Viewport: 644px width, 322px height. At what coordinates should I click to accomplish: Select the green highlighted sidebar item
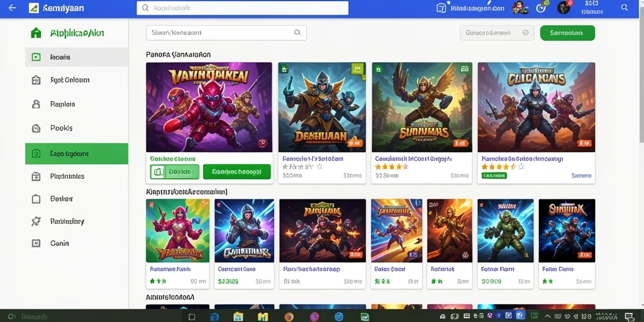tap(77, 153)
